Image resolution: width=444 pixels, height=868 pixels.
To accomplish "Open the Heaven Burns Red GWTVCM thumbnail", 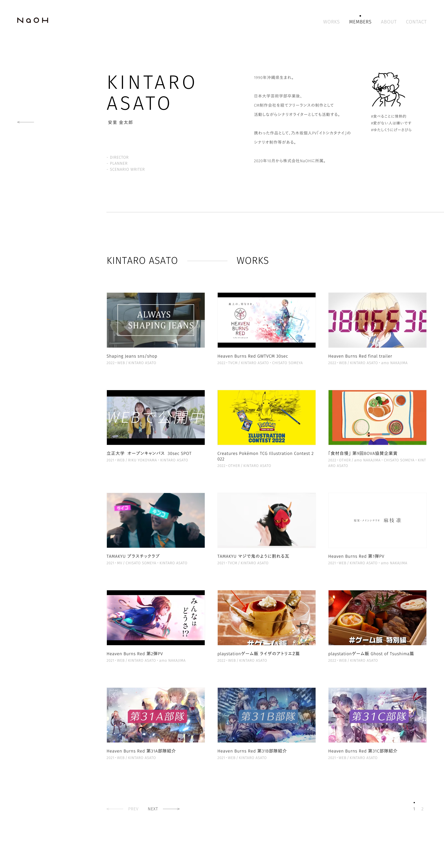I will click(266, 320).
